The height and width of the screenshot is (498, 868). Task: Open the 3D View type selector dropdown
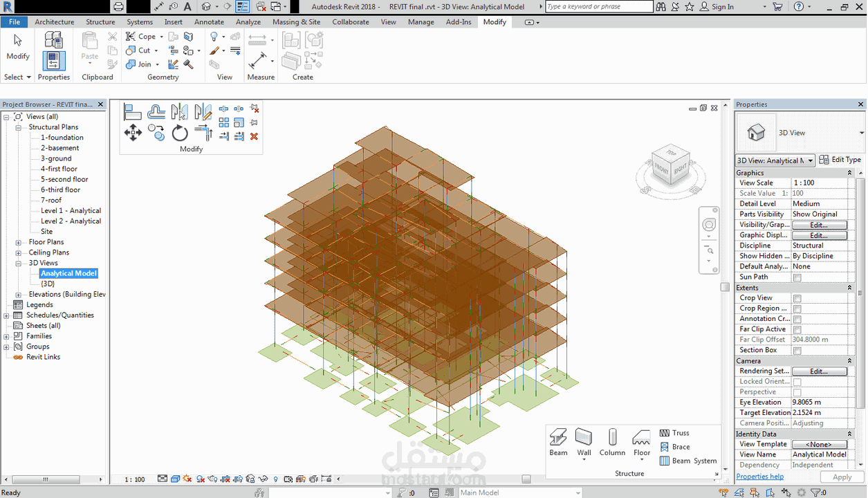click(862, 133)
